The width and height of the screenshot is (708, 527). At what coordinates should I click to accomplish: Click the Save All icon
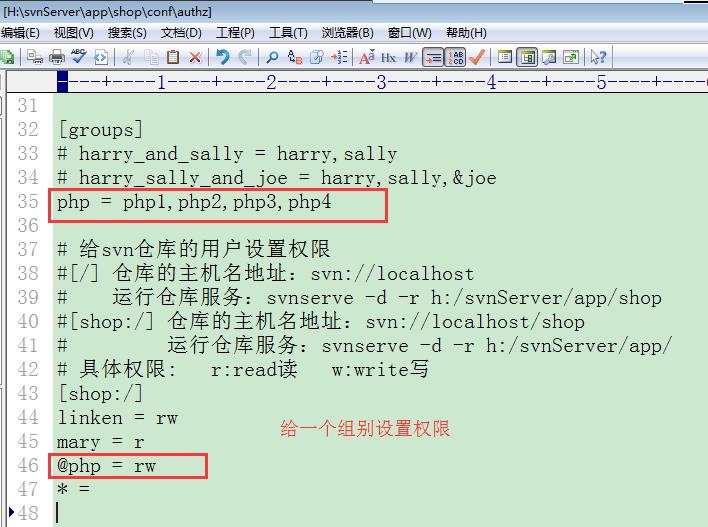[7, 57]
